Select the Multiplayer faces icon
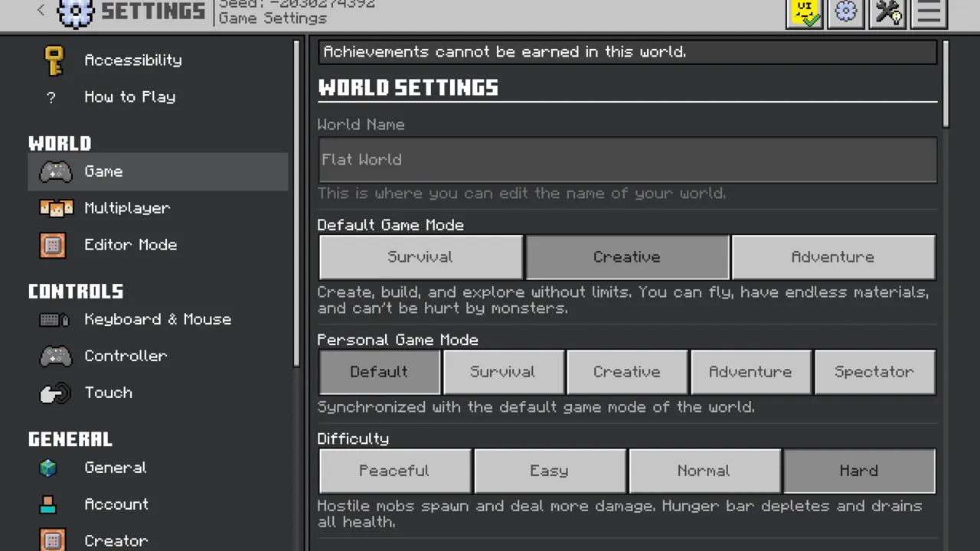Viewport: 980px width, 551px height. 56,208
